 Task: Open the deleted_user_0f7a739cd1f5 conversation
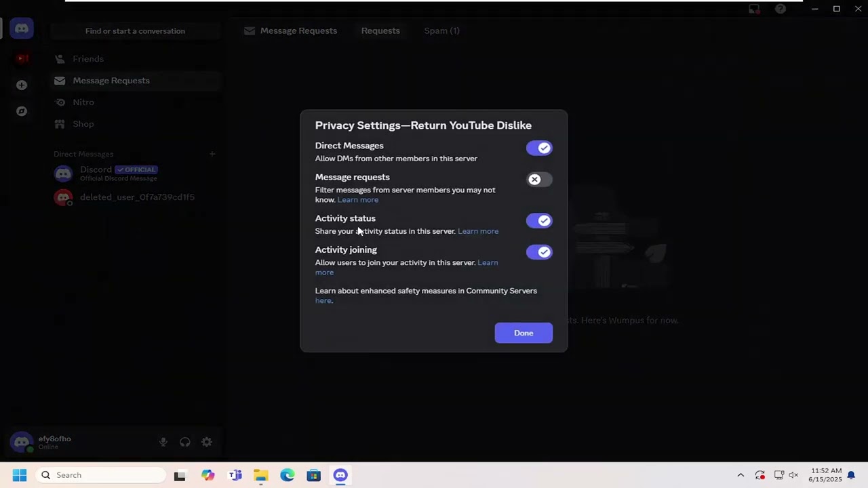136,197
